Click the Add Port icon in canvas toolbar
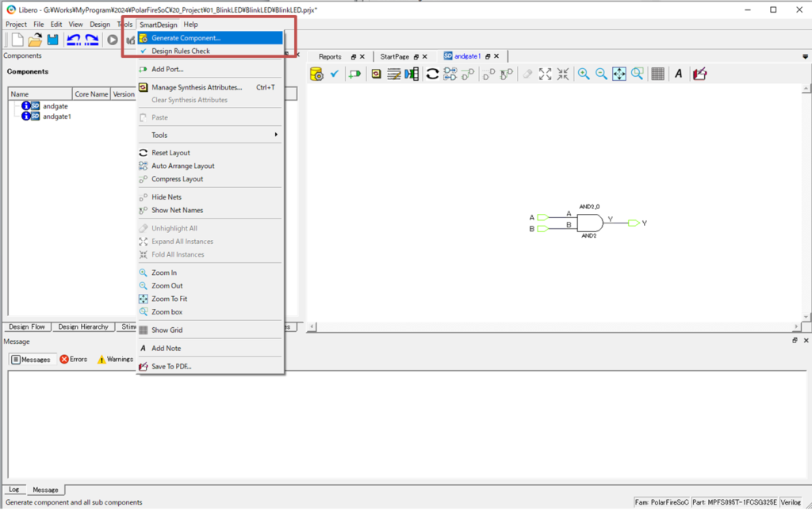812x511 pixels. [354, 74]
